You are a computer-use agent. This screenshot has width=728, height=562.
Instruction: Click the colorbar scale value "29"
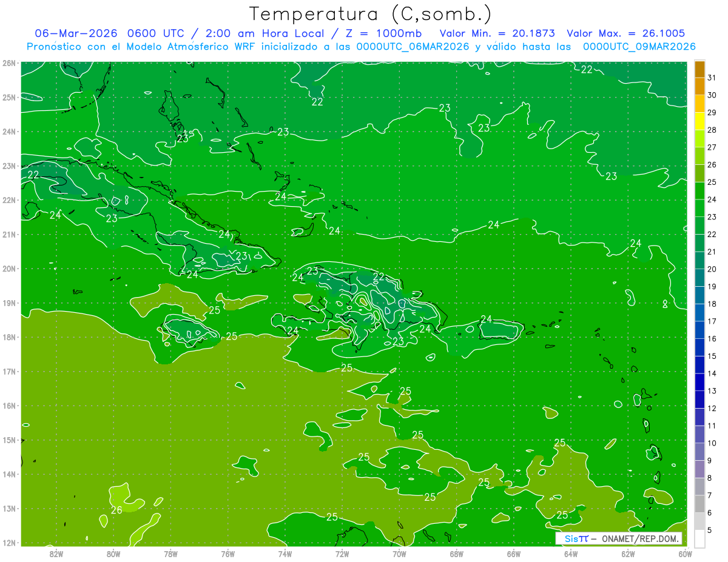tap(712, 112)
